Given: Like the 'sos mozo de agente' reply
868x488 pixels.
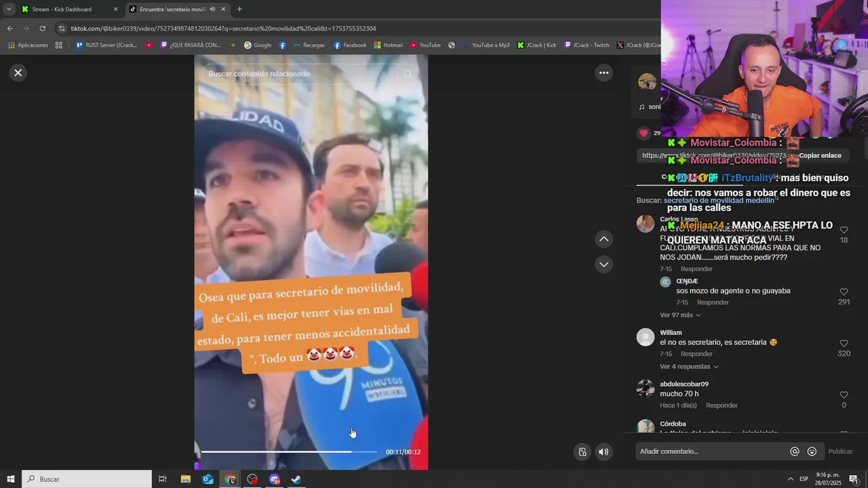Looking at the screenshot, I should pos(844,292).
